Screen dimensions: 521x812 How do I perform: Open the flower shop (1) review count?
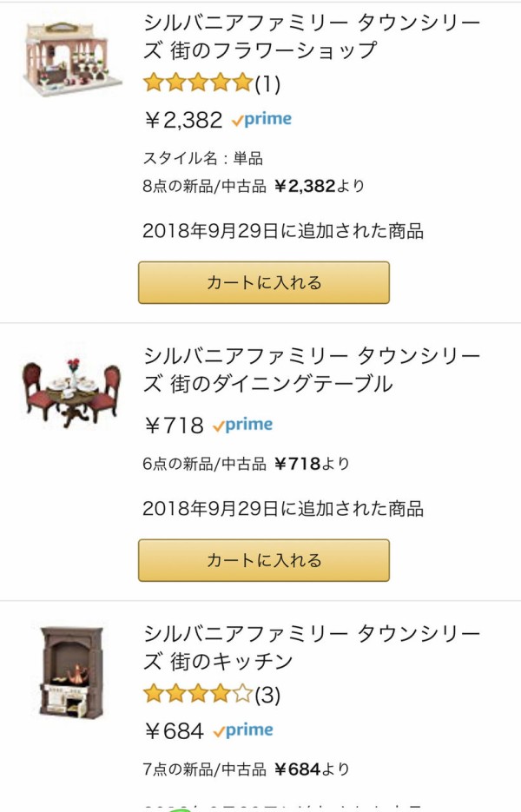(x=267, y=84)
